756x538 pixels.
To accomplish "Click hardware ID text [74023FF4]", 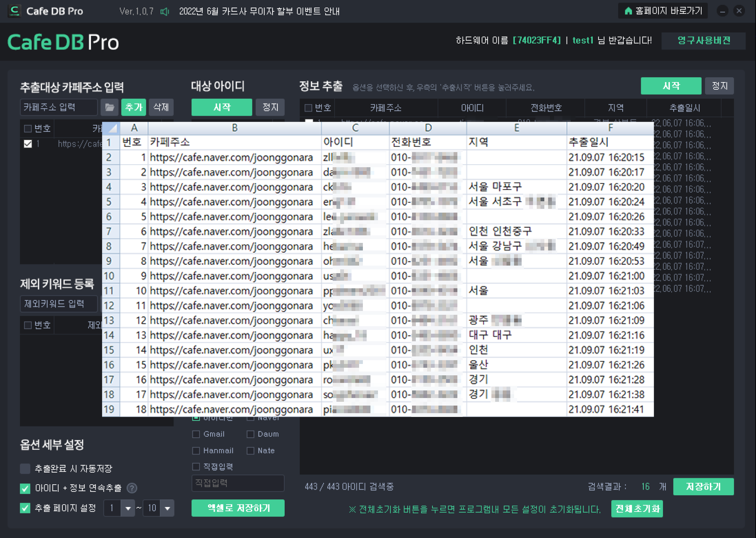I will [x=537, y=40].
